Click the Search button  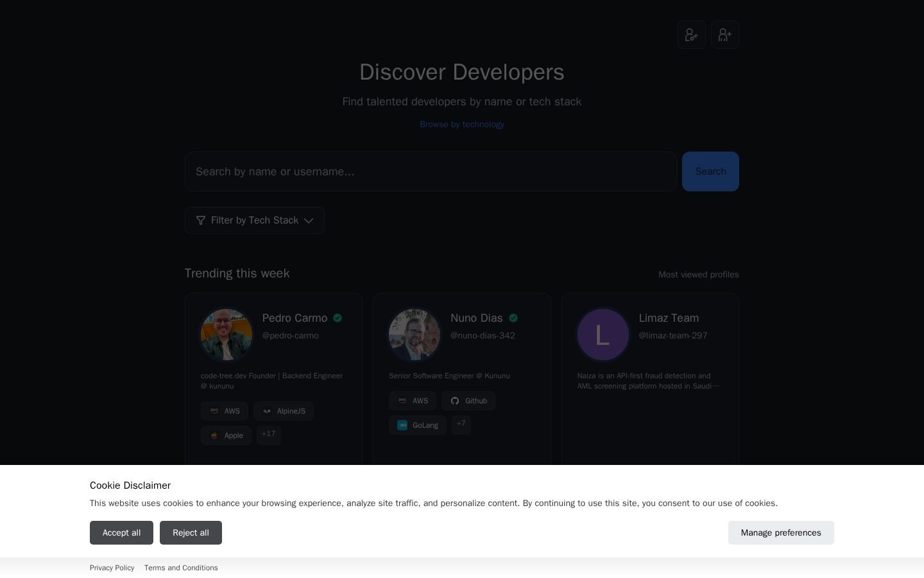710,171
